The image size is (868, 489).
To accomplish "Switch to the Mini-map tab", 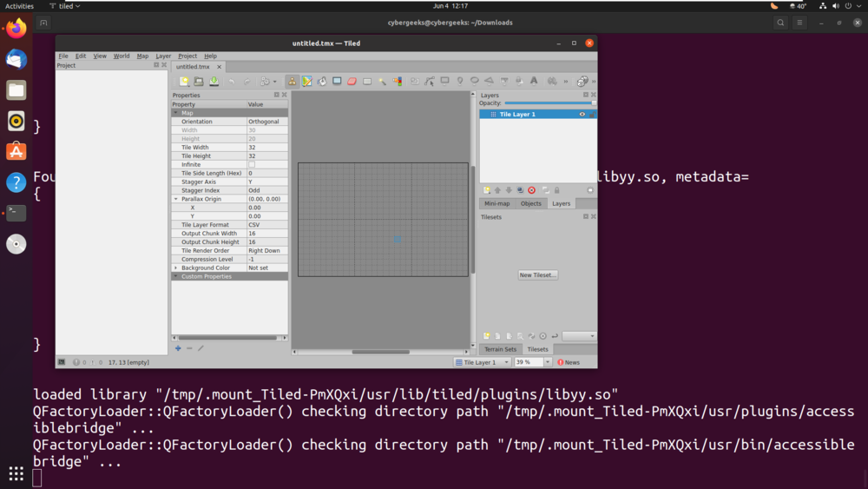I will (x=496, y=203).
